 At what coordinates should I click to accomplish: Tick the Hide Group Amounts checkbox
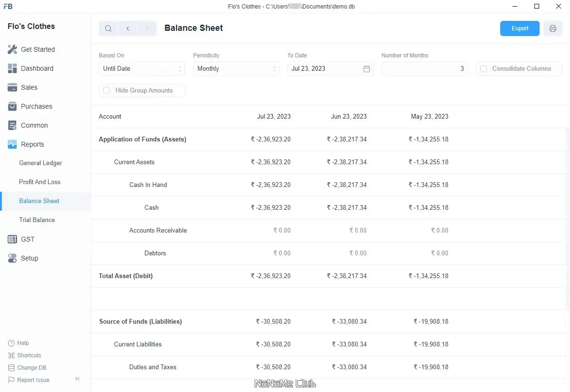point(106,90)
